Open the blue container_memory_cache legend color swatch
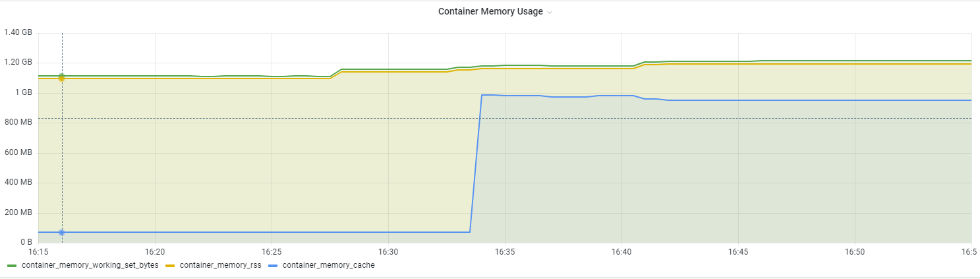The image size is (980, 279). 272,266
